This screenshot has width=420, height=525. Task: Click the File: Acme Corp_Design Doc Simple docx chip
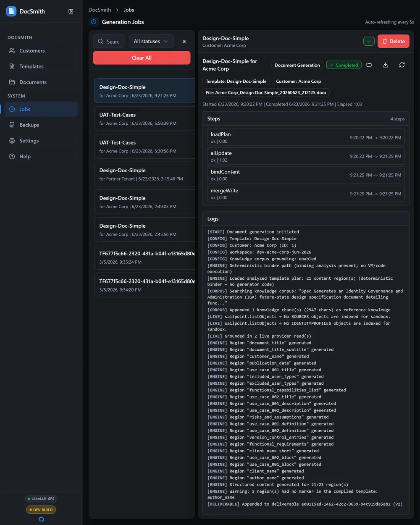[266, 92]
